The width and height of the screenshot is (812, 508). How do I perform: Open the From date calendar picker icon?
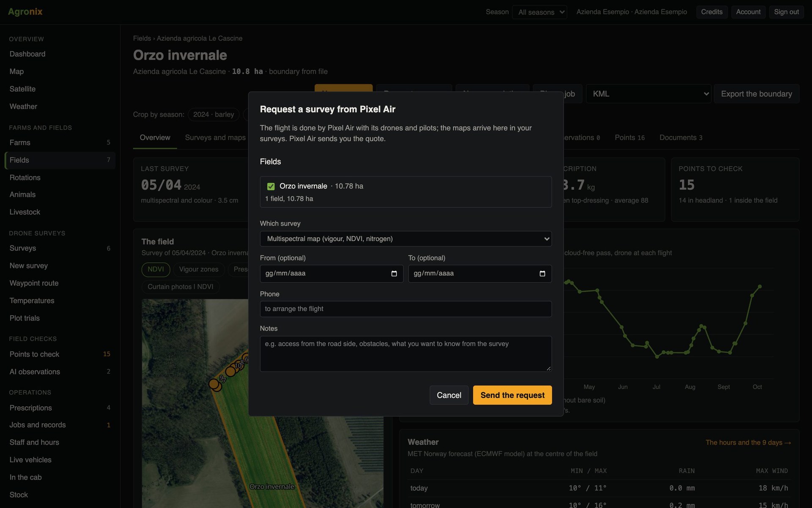(x=394, y=273)
